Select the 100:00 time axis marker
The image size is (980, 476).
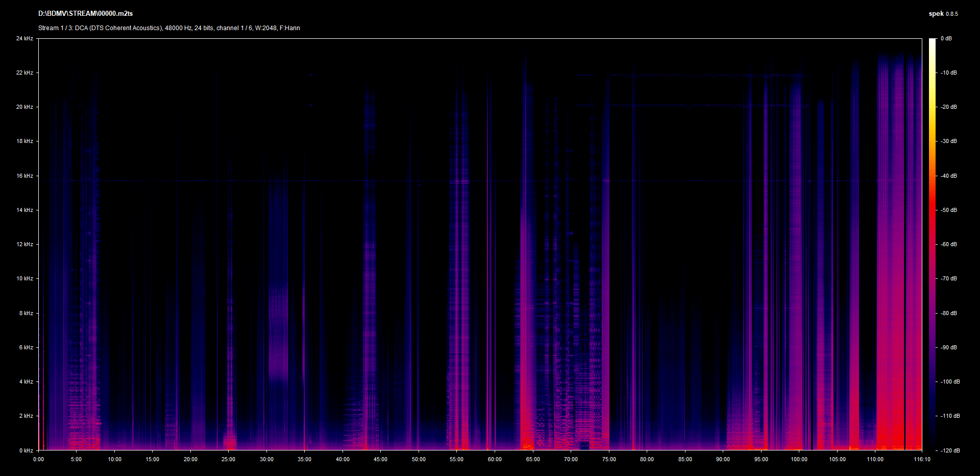click(799, 459)
